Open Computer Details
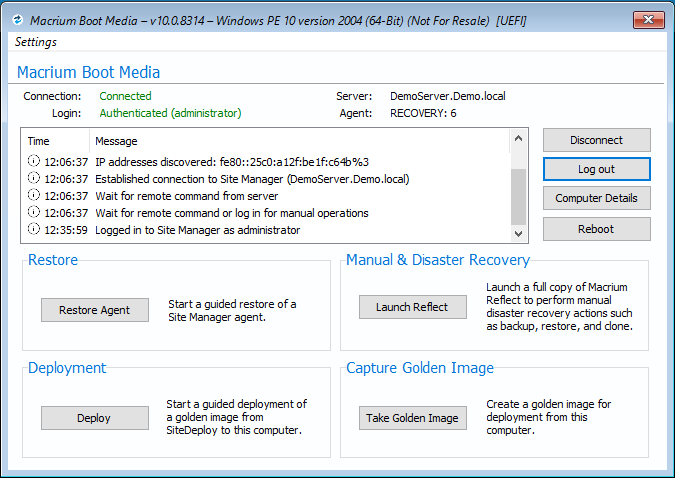Screen dimensions: 675x478 [597, 198]
